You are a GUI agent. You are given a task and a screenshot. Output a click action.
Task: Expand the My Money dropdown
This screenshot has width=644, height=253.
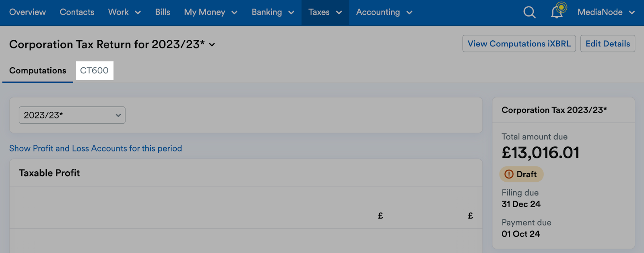(x=210, y=12)
